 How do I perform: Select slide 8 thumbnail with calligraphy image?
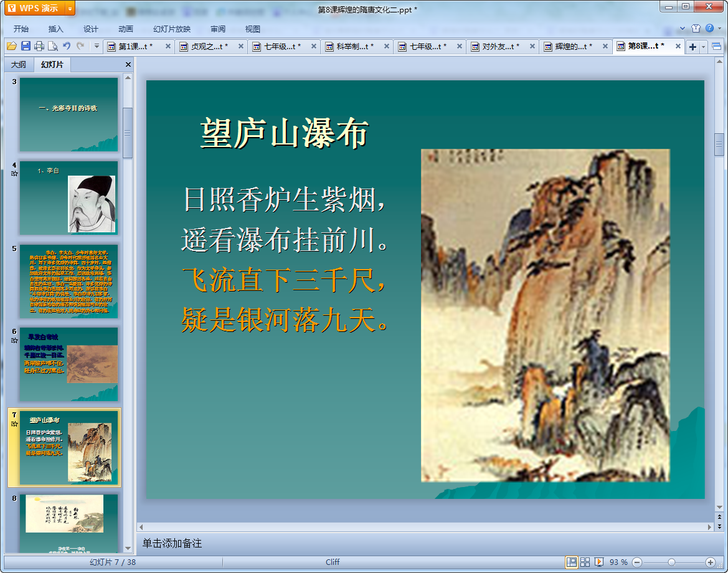pyautogui.click(x=69, y=523)
